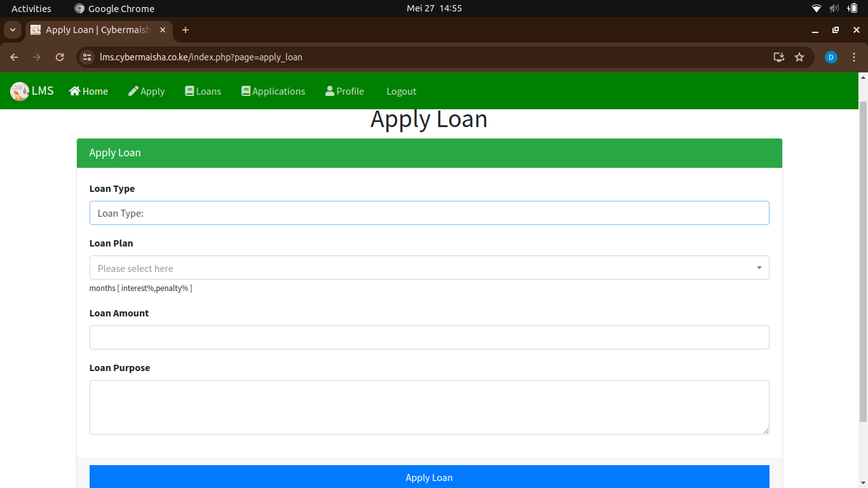Open a new browser tab
This screenshot has width=868, height=488.
[x=186, y=30]
